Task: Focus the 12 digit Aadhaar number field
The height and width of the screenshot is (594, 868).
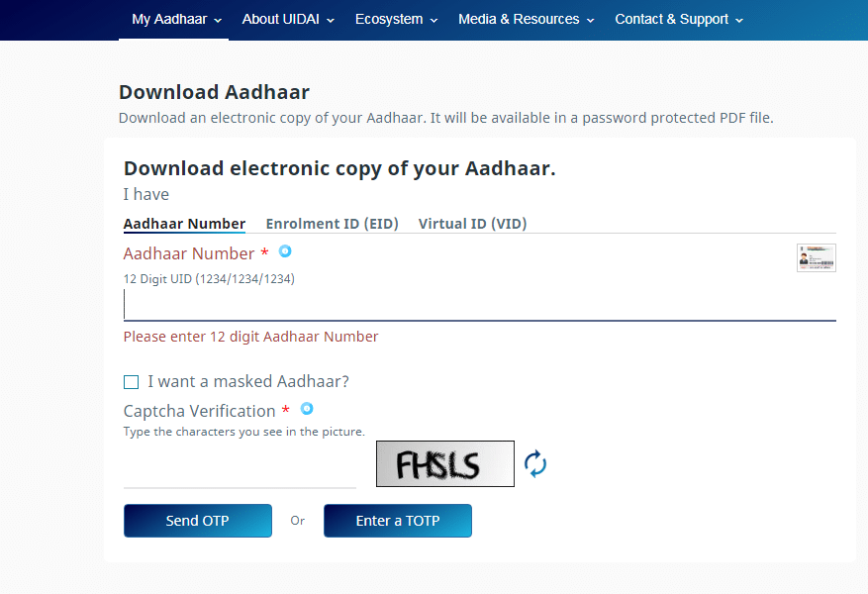Action: (479, 305)
